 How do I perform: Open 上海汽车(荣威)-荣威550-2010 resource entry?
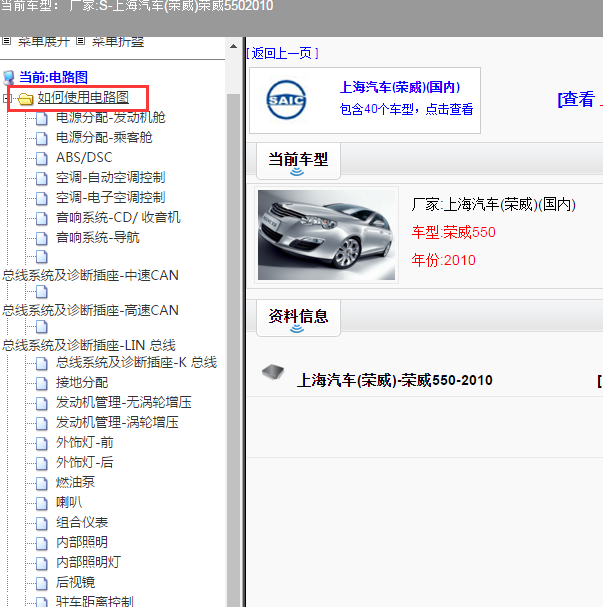pos(394,381)
